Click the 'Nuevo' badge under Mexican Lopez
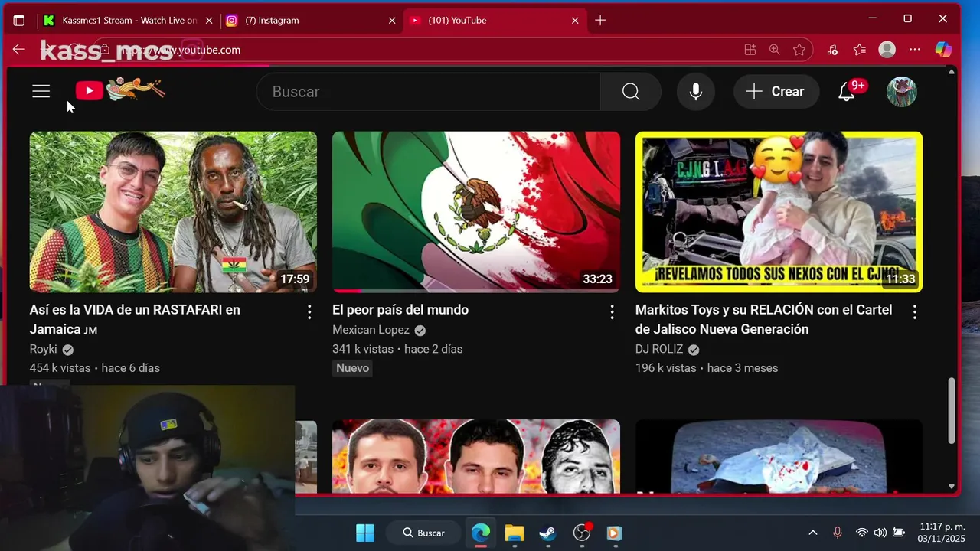 pyautogui.click(x=352, y=368)
